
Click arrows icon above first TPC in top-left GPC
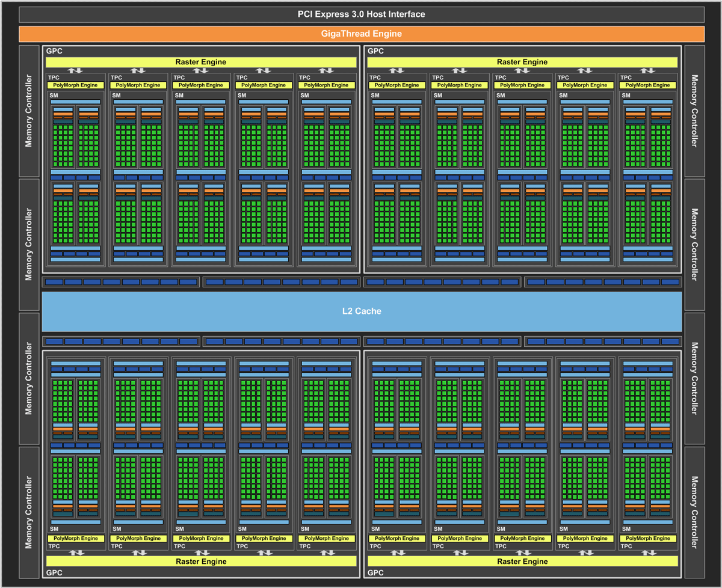pos(75,71)
